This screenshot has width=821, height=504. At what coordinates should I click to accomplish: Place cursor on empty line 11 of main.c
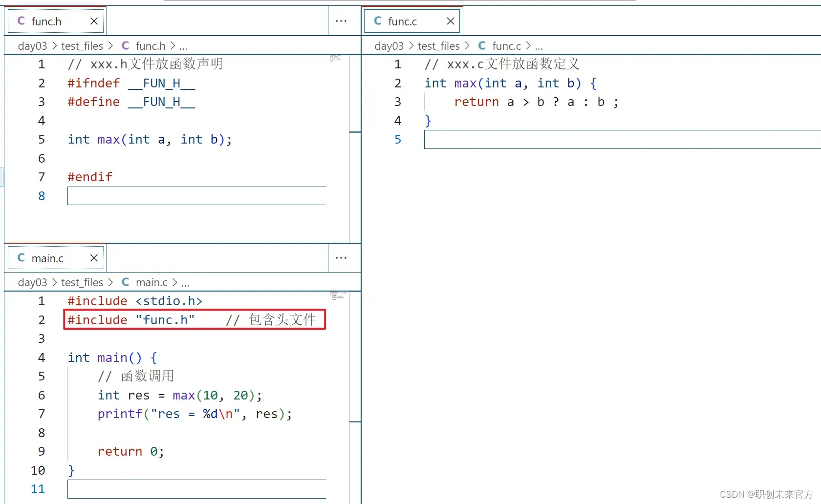196,489
